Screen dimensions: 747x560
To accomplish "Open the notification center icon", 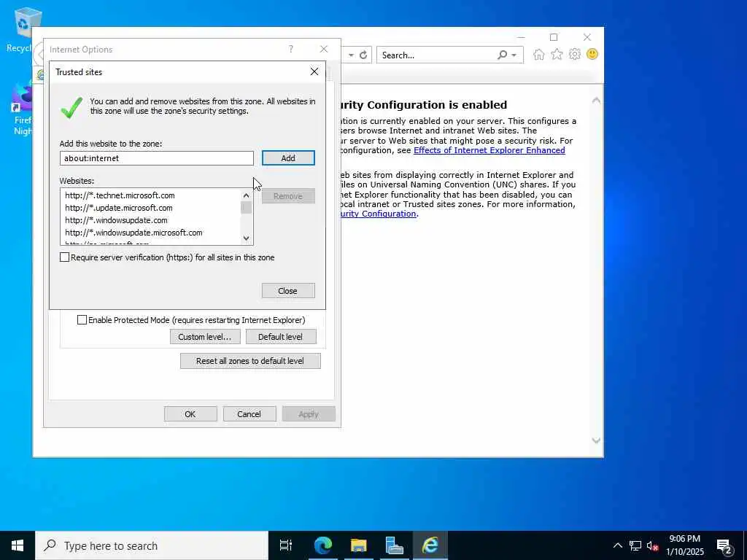I will coord(724,545).
